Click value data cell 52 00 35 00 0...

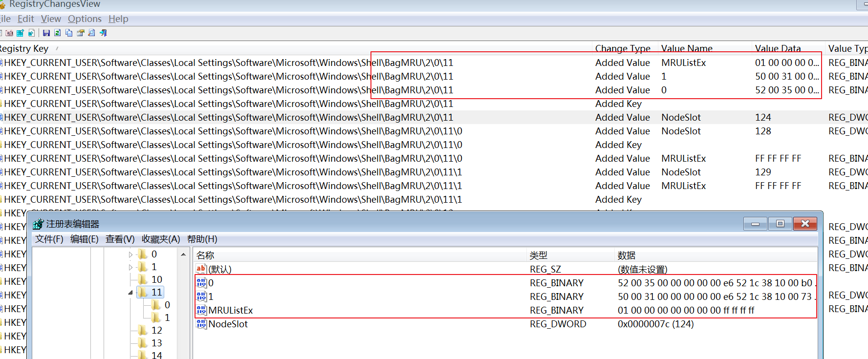787,90
